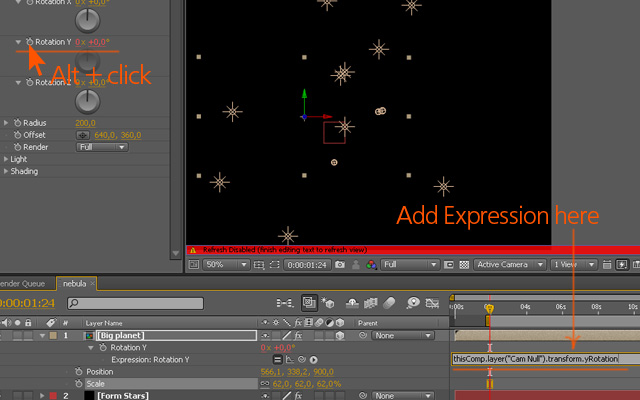Take a snapshot with the camera icon
This screenshot has height=400, width=640.
click(340, 265)
